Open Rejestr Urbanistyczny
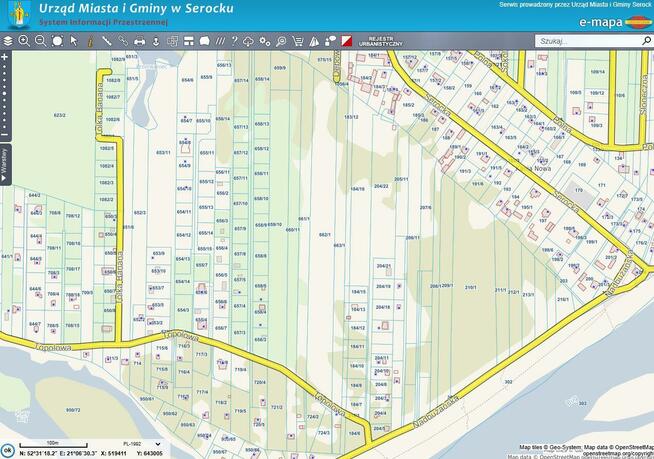 click(x=386, y=42)
